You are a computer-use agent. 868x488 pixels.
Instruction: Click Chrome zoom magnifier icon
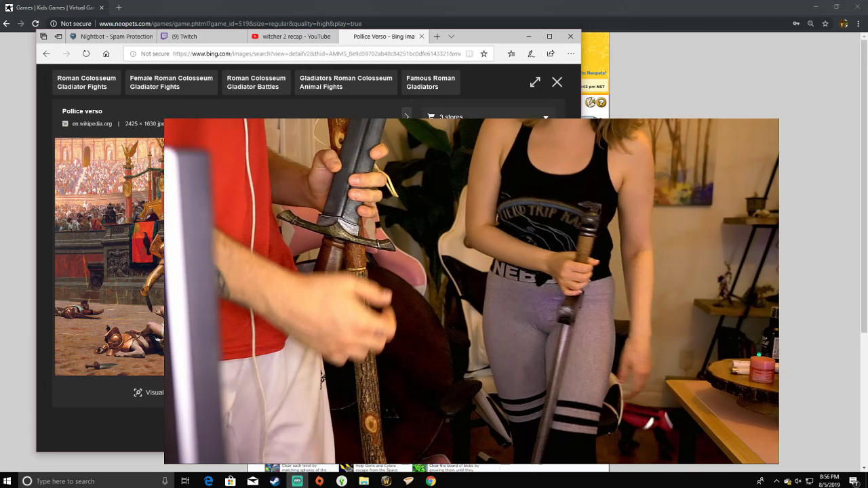click(810, 24)
